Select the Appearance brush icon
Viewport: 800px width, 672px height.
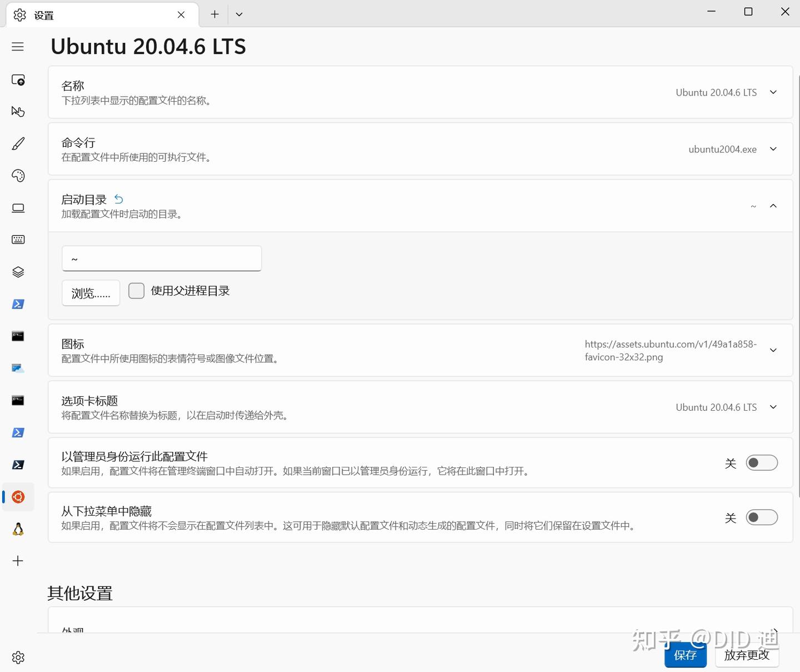[x=18, y=143]
